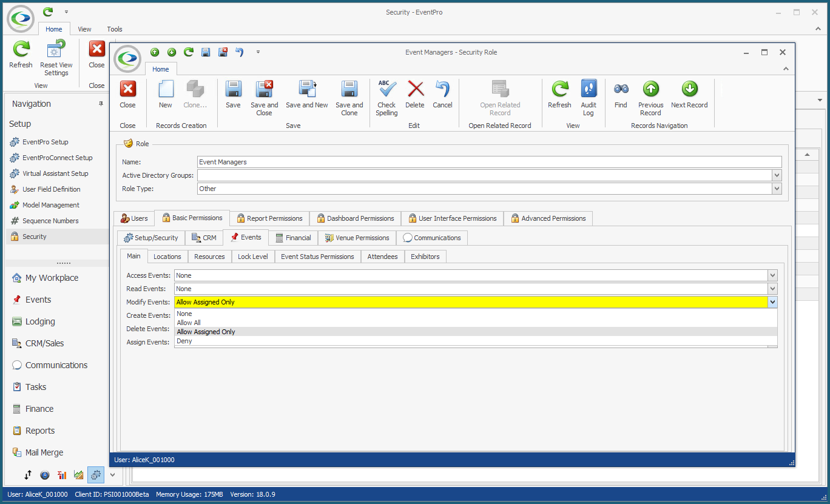Expand Active Directory Groups dropdown
The width and height of the screenshot is (830, 504).
pos(777,175)
